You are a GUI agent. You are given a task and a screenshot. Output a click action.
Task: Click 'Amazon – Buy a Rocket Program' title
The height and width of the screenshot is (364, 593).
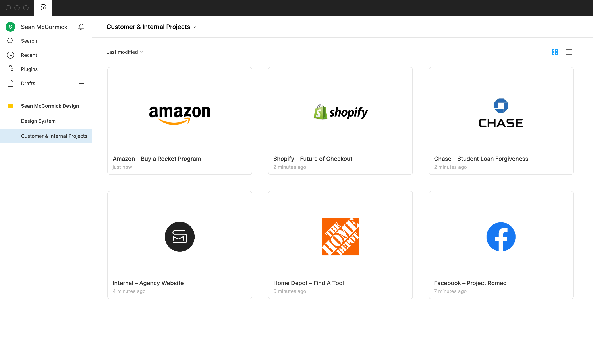coord(157,159)
